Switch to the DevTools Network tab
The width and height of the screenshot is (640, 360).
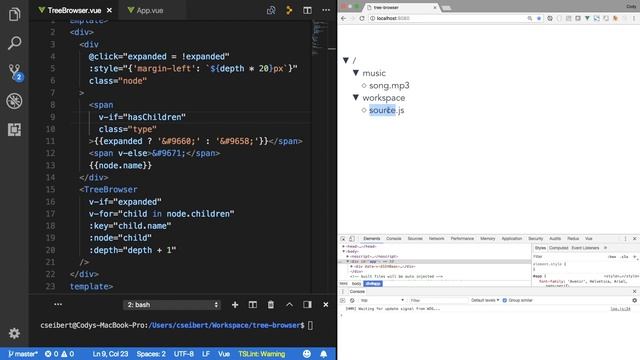(x=436, y=238)
